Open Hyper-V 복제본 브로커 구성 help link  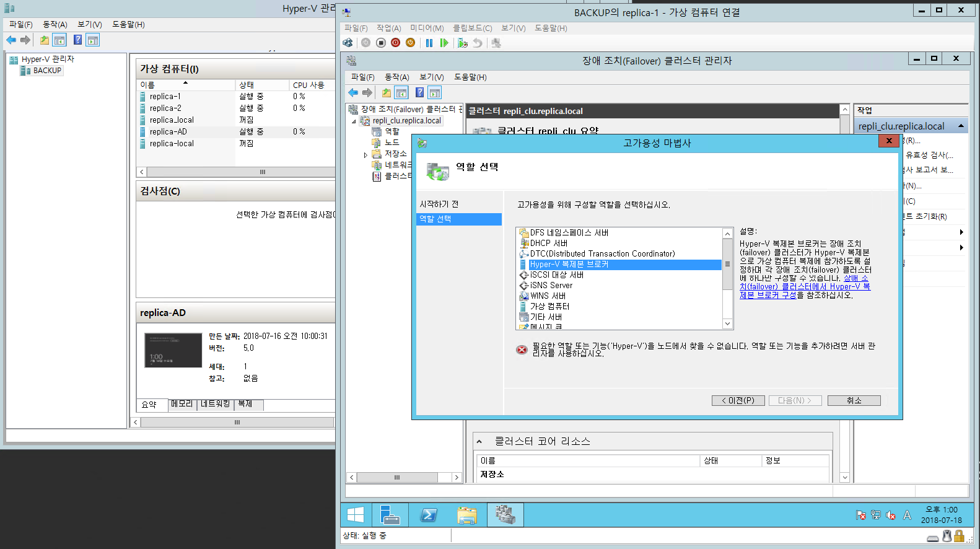pyautogui.click(x=805, y=287)
